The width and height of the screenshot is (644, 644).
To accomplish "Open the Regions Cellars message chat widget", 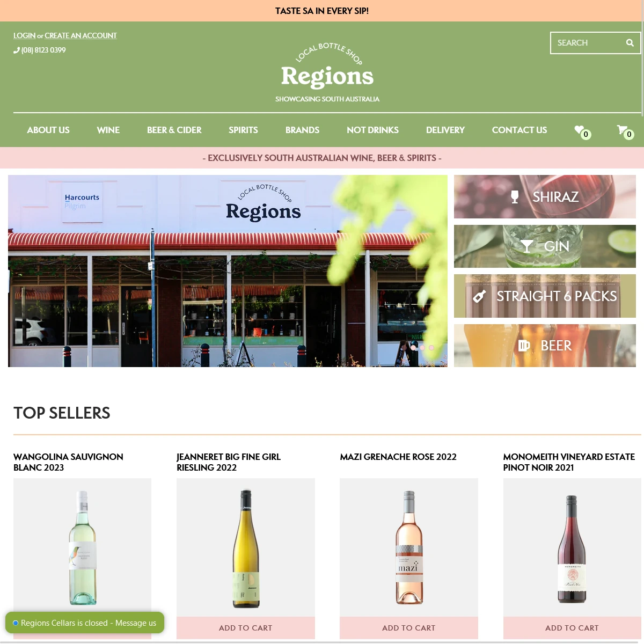I will click(x=85, y=623).
